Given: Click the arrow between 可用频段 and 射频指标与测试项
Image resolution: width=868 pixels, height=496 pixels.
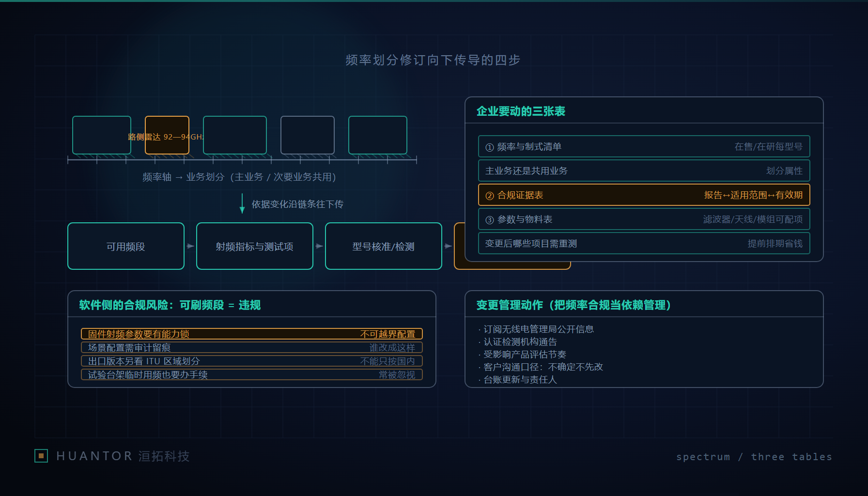Looking at the screenshot, I should point(190,246).
